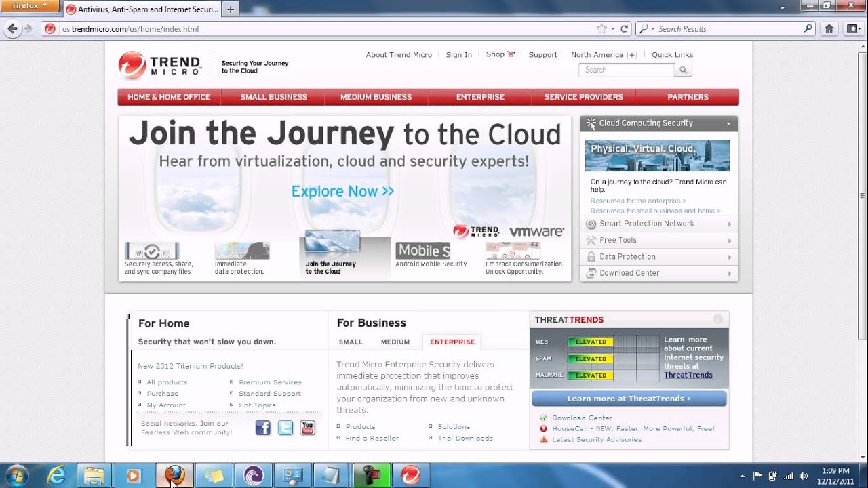Screen dimensions: 868x488
Task: Click the Action Center flag tray icon
Action: coord(757,476)
